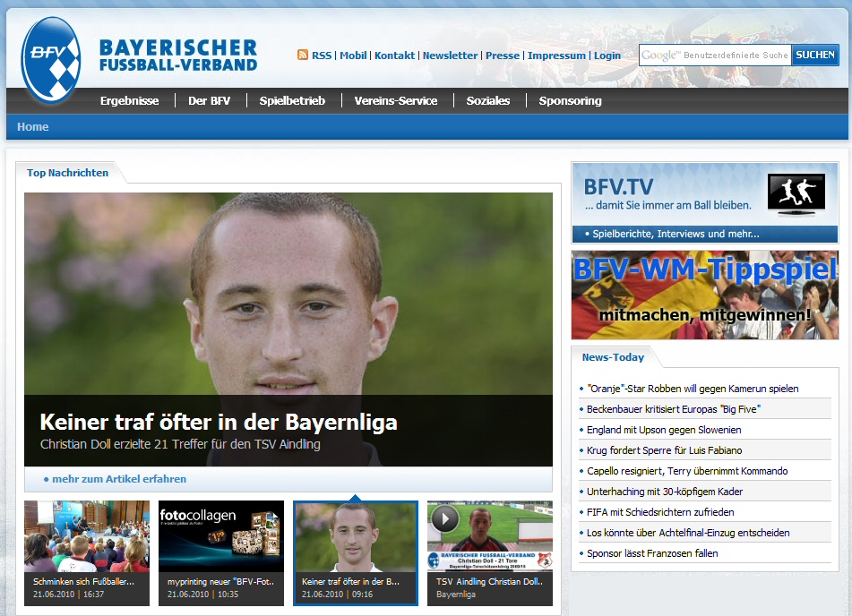Click the orange RSS feed icon
Screen dimensions: 852x616
coord(303,56)
